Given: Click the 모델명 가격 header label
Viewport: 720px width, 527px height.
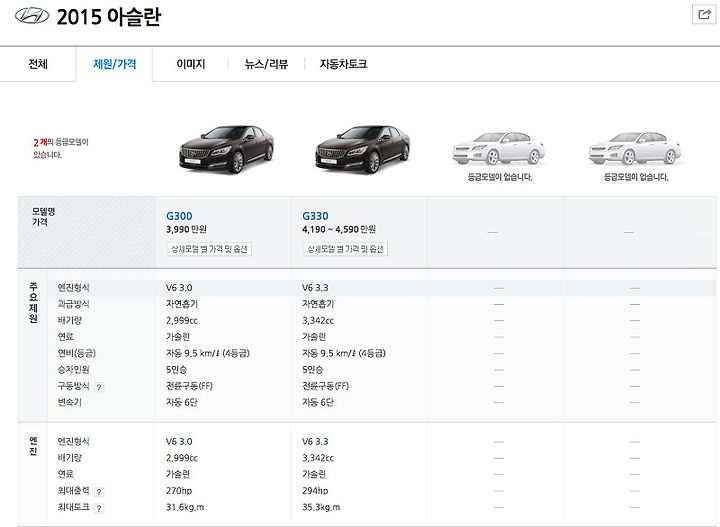Looking at the screenshot, I should [x=43, y=217].
